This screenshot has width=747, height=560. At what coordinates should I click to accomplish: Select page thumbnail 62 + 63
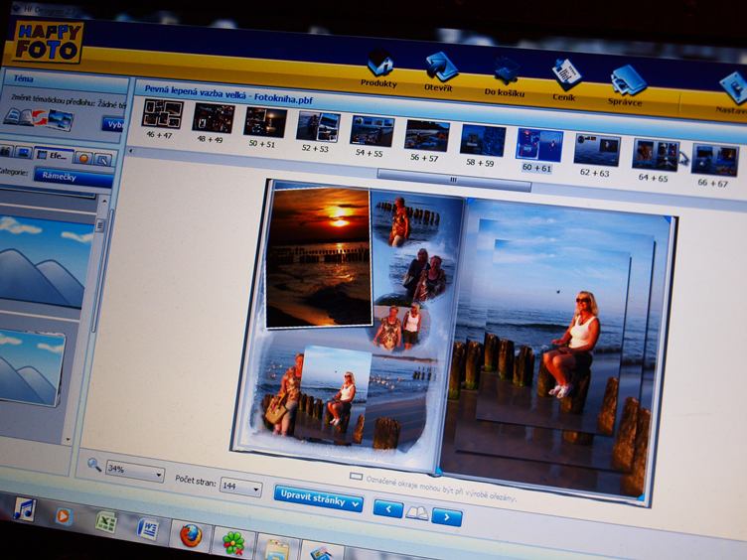pyautogui.click(x=597, y=151)
